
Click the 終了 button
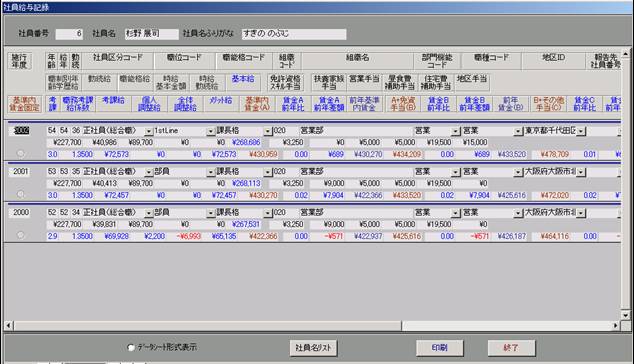coord(511,348)
